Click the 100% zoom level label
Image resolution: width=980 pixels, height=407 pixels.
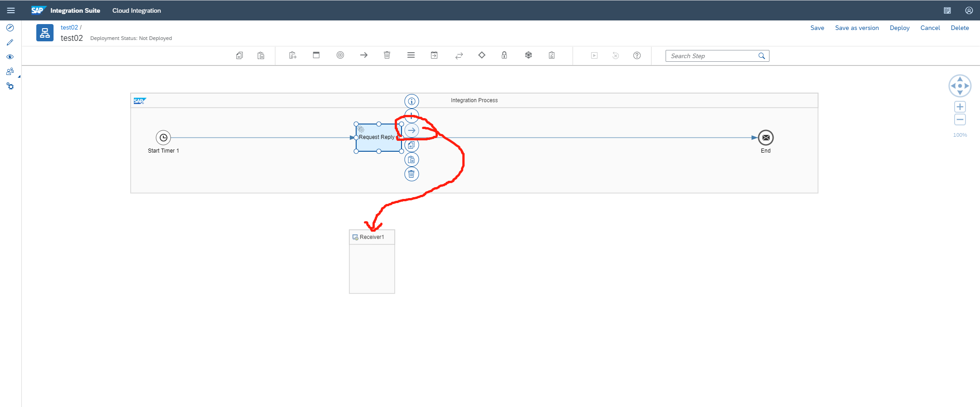(x=960, y=135)
